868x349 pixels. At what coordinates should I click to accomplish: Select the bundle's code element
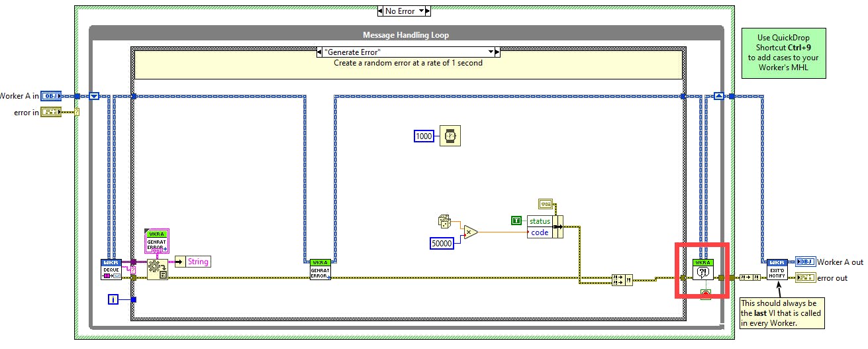pyautogui.click(x=540, y=232)
